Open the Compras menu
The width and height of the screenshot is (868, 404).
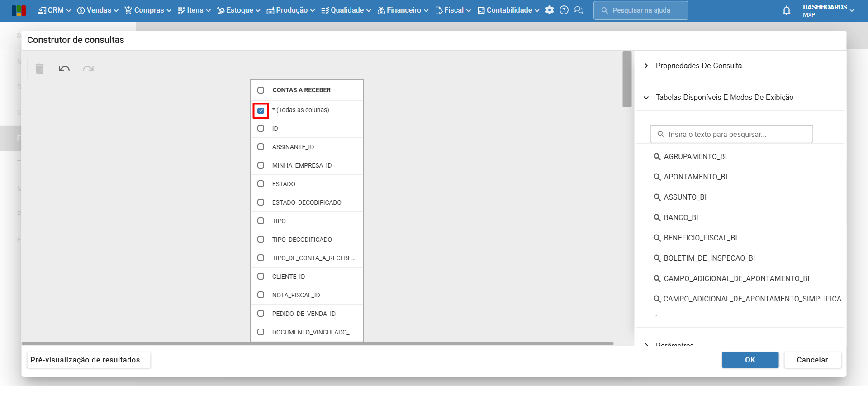148,10
